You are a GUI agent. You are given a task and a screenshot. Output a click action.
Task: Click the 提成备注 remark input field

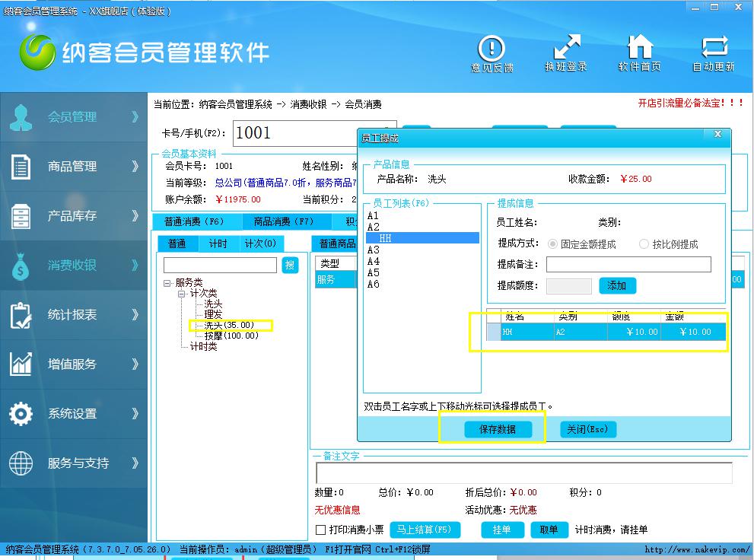[x=628, y=265]
